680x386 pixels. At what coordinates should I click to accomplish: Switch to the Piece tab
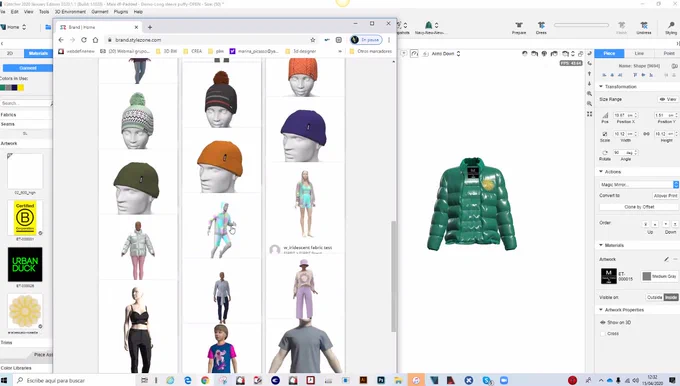tap(609, 53)
